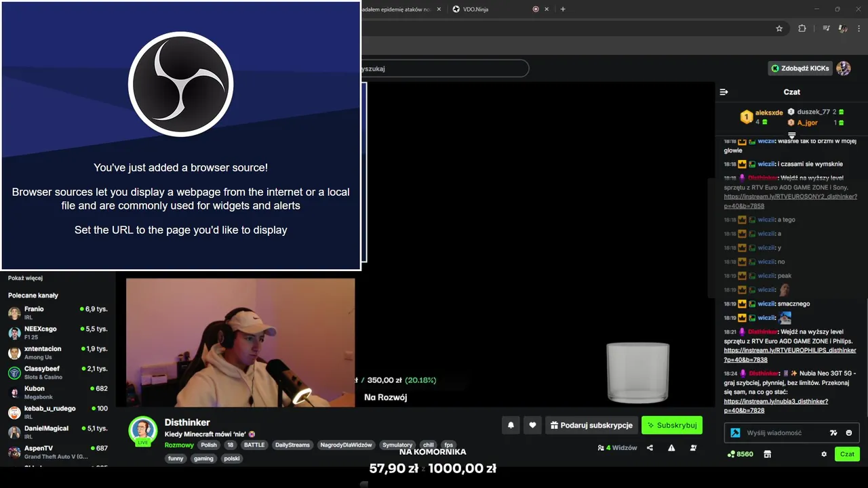This screenshot has height=488, width=868.
Task: Click the notification bell button
Action: click(x=511, y=425)
